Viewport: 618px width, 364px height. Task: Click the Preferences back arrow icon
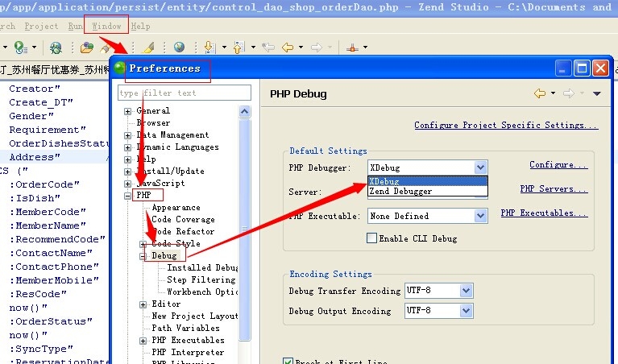pyautogui.click(x=540, y=93)
